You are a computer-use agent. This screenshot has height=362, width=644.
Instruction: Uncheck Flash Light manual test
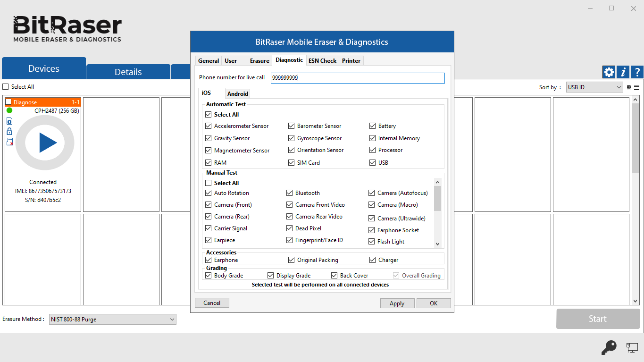(372, 242)
